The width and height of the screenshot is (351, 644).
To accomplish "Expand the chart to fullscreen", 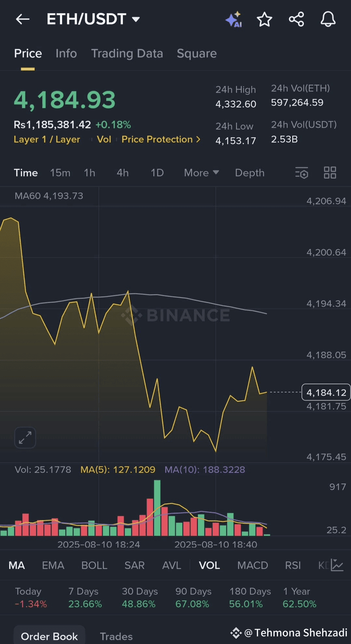I will tap(25, 437).
